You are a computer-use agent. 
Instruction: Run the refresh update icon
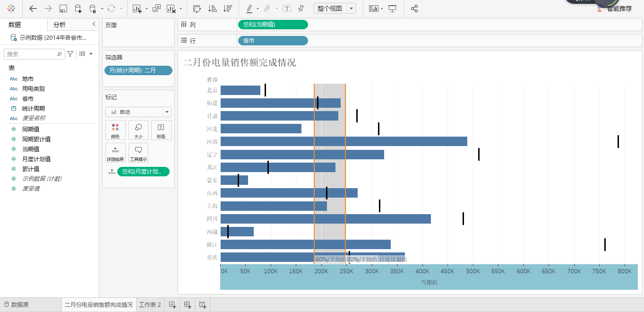click(112, 9)
